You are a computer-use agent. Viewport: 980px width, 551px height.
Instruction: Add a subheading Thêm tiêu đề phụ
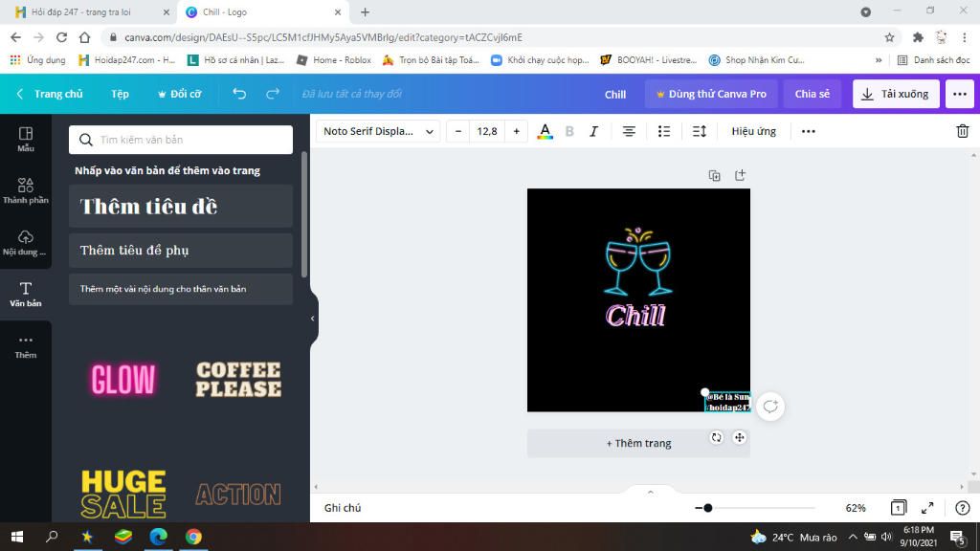coord(181,251)
